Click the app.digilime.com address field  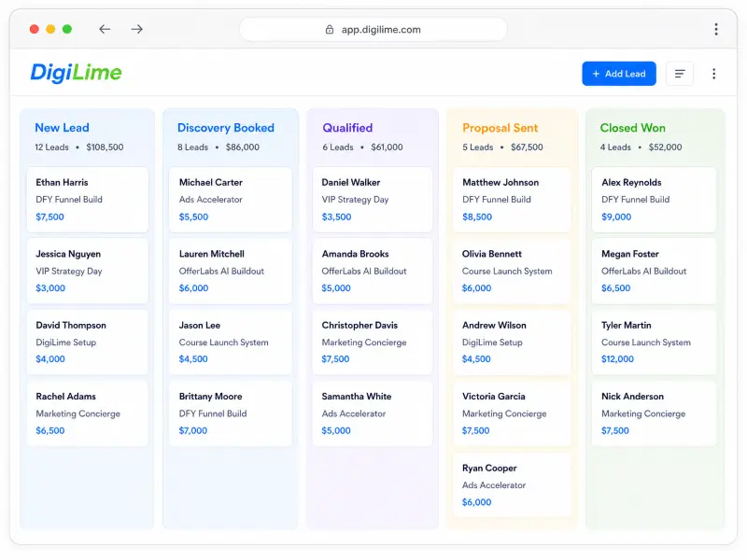[373, 30]
